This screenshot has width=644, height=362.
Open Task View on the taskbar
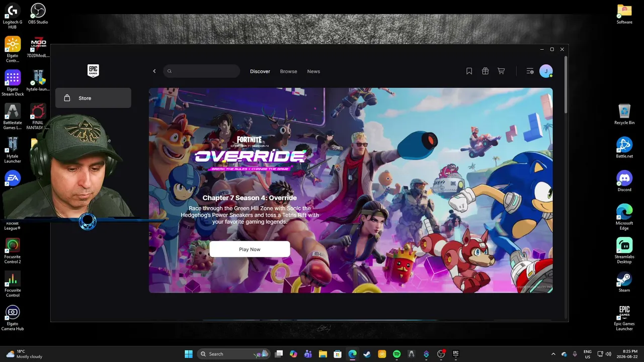pyautogui.click(x=279, y=354)
